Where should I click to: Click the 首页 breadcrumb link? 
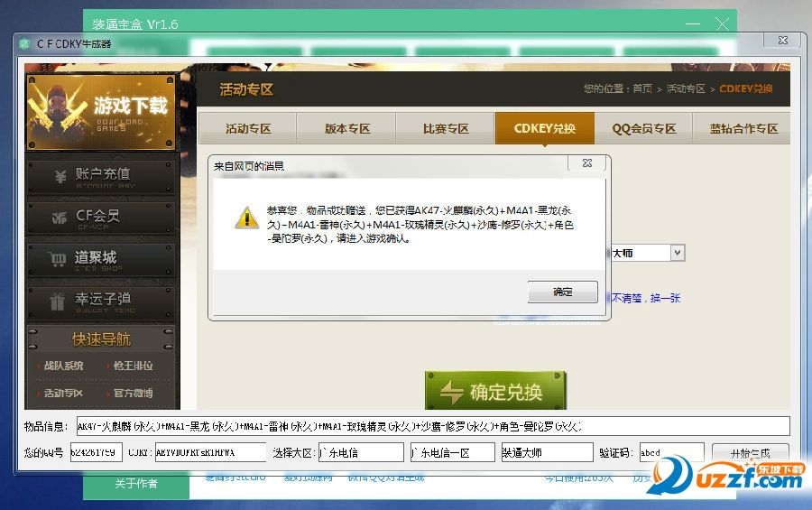coord(642,88)
